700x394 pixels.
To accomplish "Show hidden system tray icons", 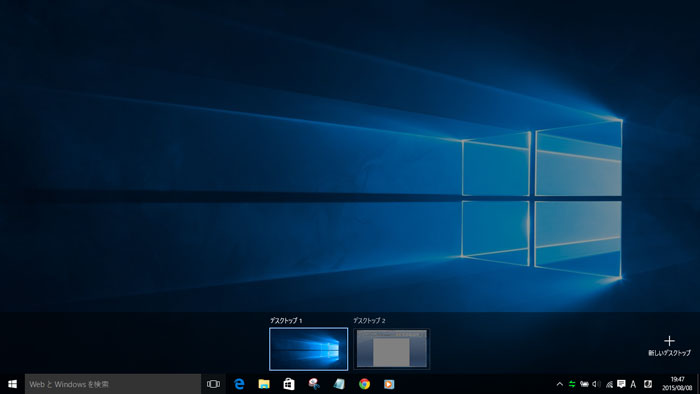I will click(x=559, y=384).
